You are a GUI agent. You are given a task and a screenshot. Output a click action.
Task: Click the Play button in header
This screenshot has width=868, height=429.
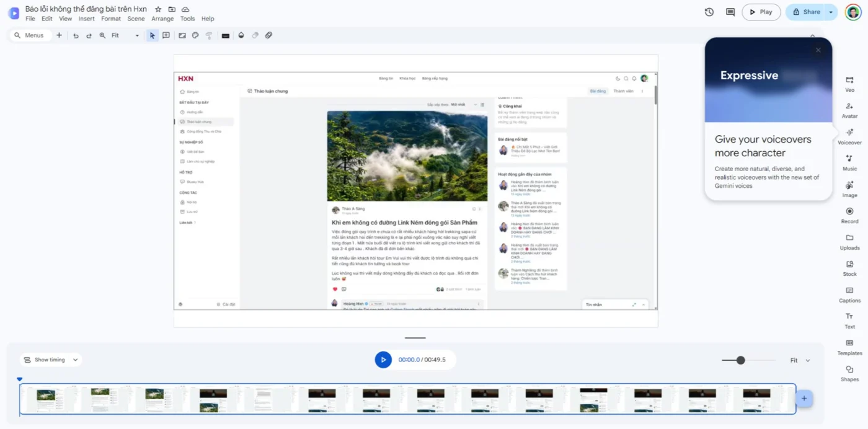pos(761,12)
